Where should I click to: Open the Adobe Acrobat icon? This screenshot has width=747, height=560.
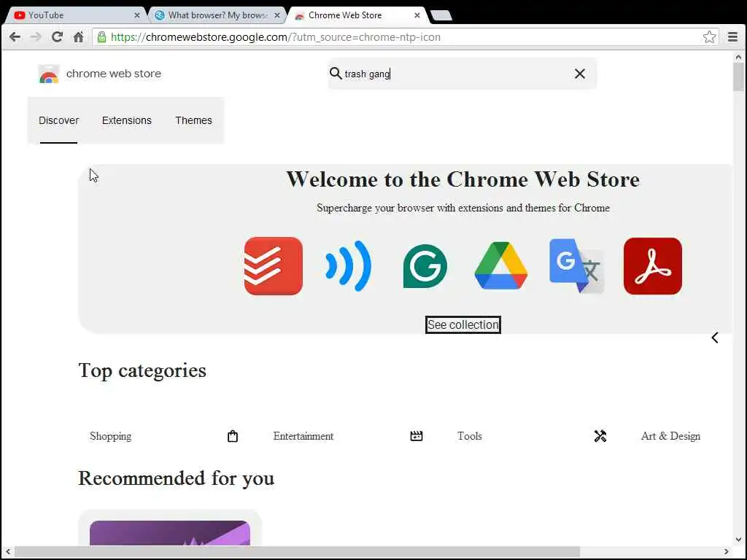652,266
